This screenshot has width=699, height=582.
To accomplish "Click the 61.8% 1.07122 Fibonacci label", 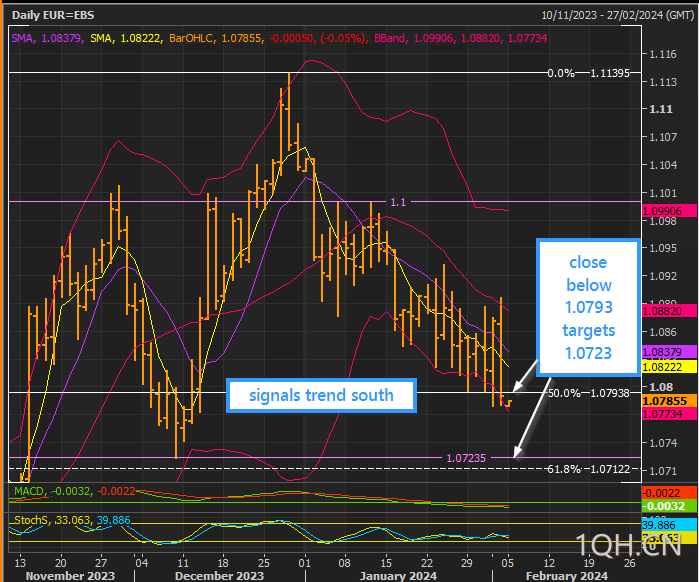I will pos(588,469).
